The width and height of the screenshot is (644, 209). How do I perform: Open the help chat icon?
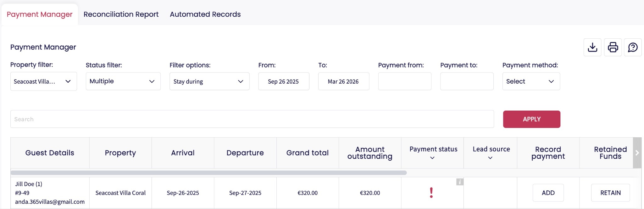click(633, 47)
